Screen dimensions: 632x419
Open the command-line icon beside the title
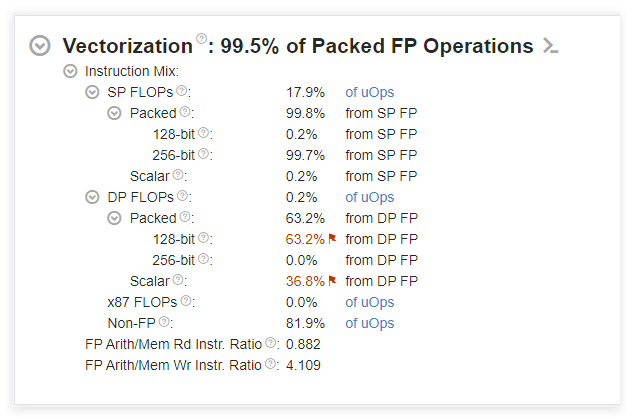(x=549, y=46)
